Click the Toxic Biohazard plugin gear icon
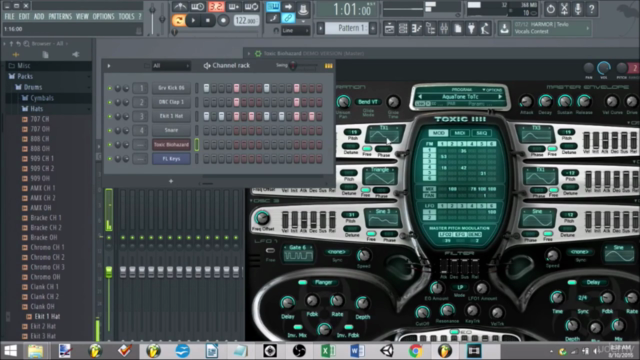 point(258,53)
